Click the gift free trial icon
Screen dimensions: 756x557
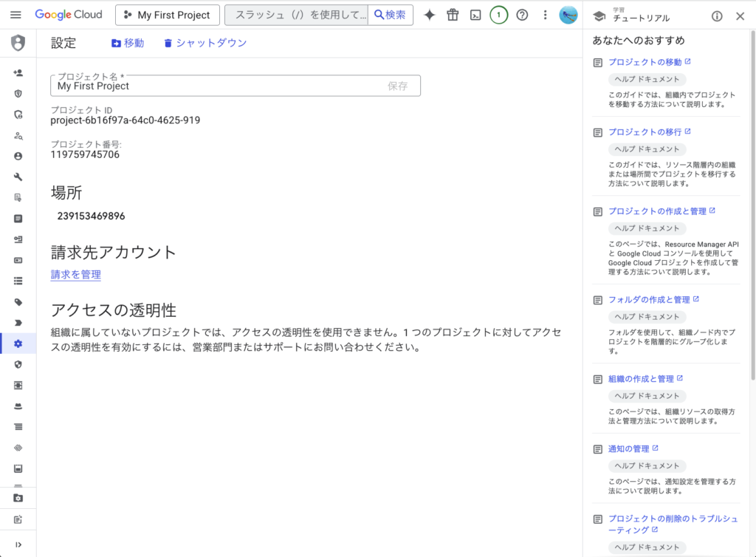[x=453, y=15]
